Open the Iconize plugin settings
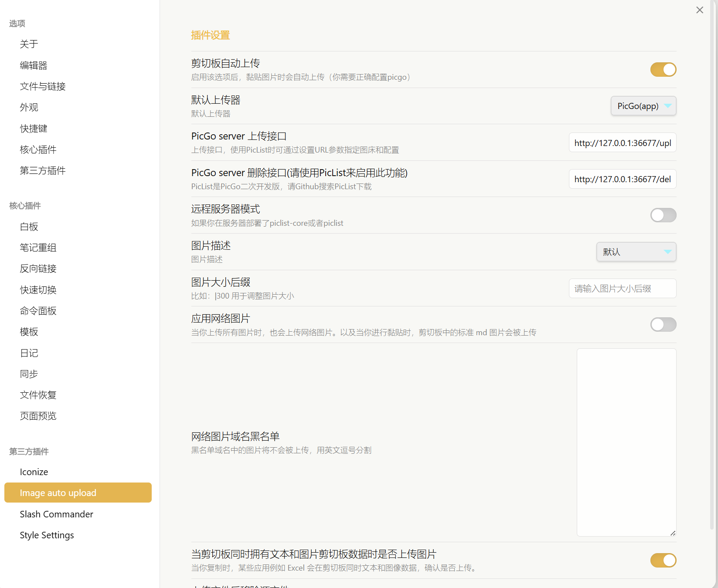Viewport: 718px width, 588px height. (x=34, y=472)
